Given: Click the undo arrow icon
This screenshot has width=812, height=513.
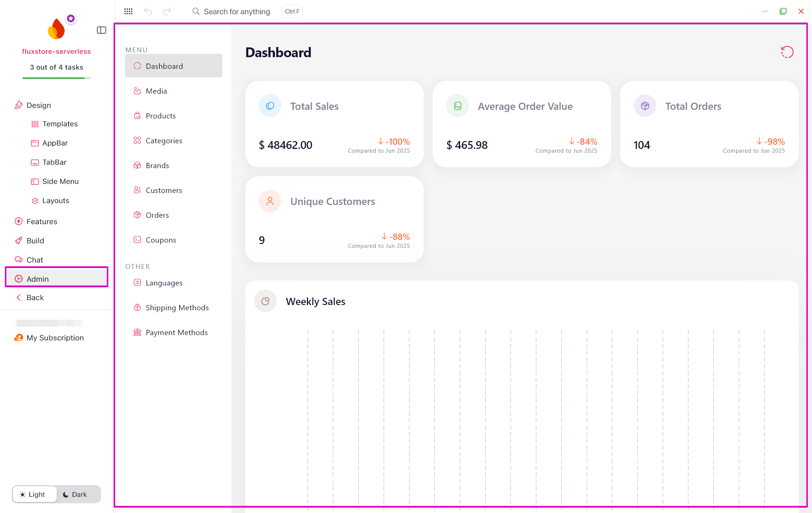Looking at the screenshot, I should [x=148, y=11].
